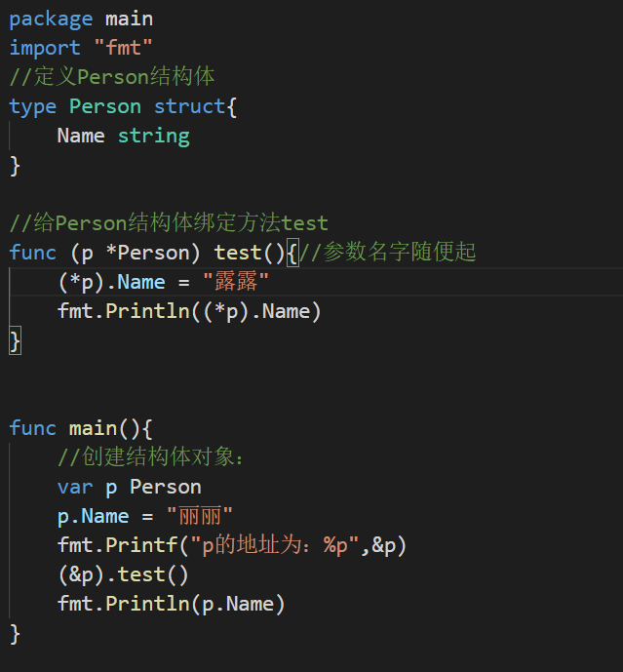Click the string literal "丽丽"
Viewport: 623px width, 672px height.
[x=200, y=516]
